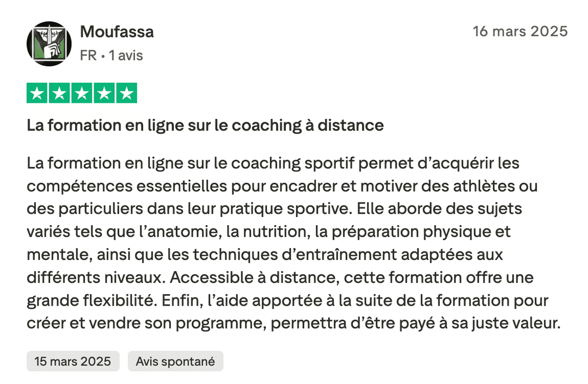Open the reviewer name Moufassa
The width and height of the screenshot is (588, 384).
117,32
